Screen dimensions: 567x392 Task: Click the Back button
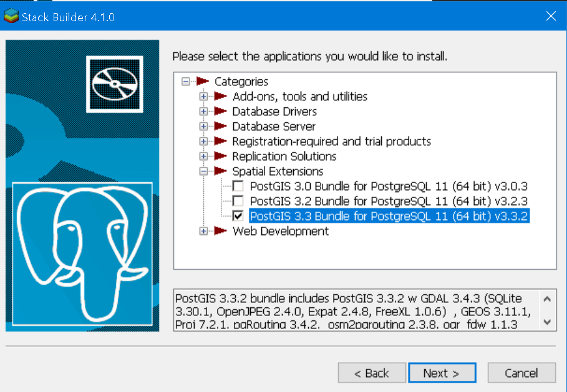point(372,373)
